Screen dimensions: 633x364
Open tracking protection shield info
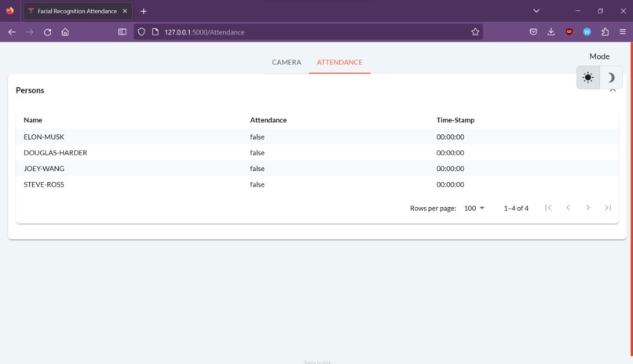pos(141,32)
